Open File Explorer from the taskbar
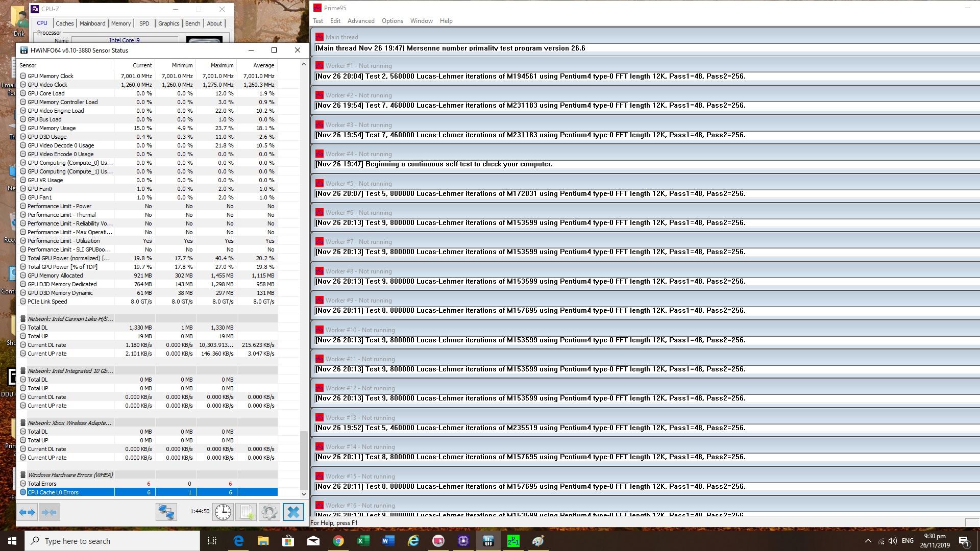This screenshot has height=551, width=980. point(263,541)
